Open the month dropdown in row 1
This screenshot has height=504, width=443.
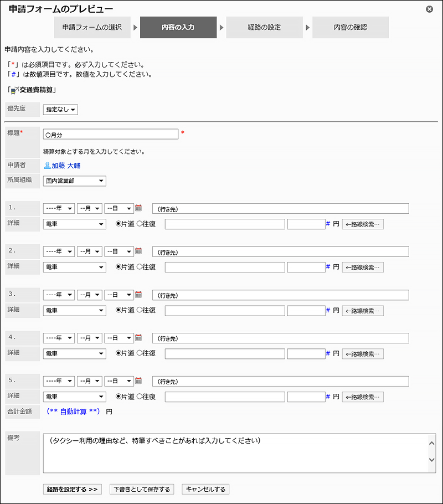pos(90,208)
